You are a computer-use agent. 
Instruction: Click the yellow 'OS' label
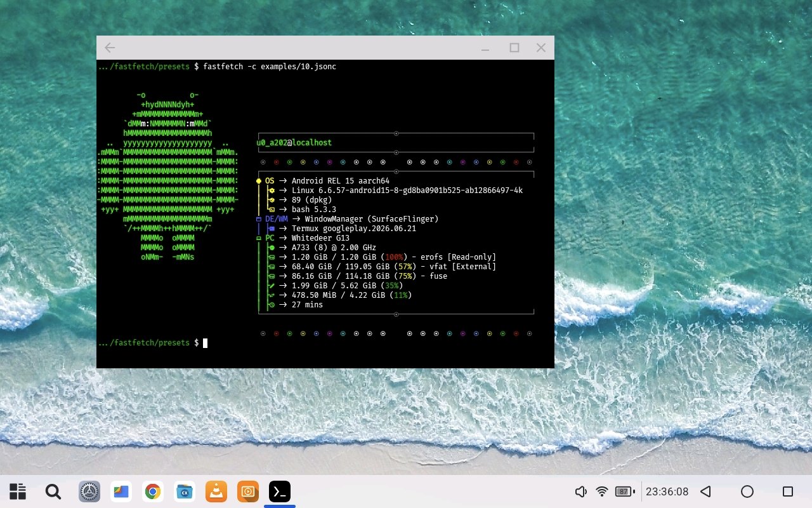[x=270, y=181]
